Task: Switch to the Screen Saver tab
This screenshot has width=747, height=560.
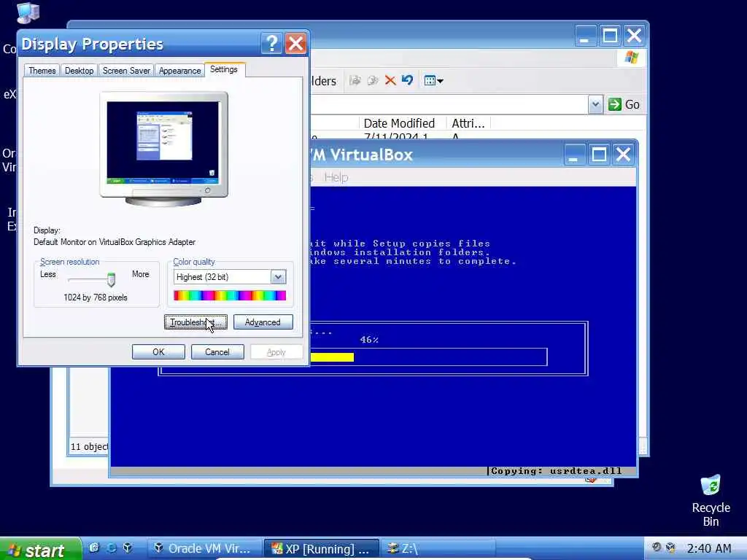Action: tap(126, 71)
